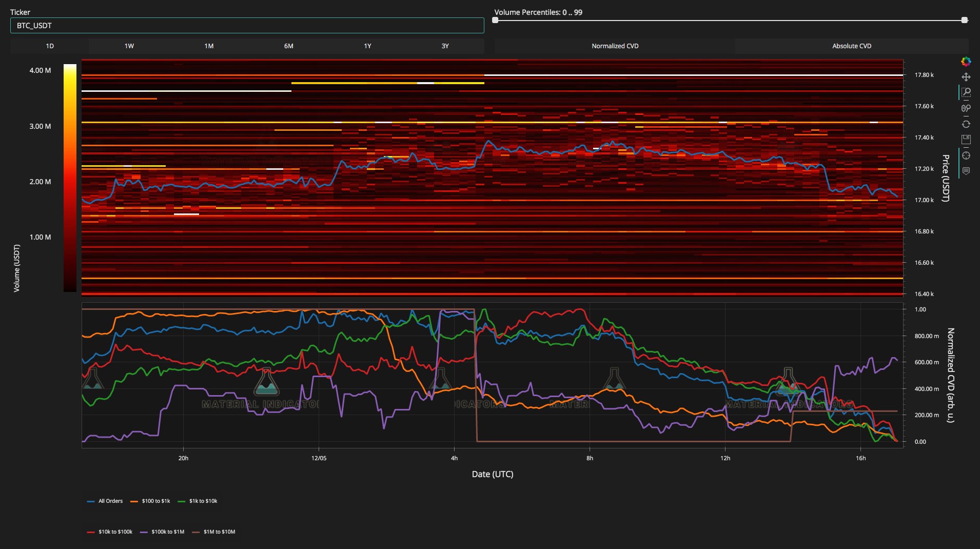Grab the lower Volume Percentiles slider handle
This screenshot has width=980, height=549.
pyautogui.click(x=495, y=20)
